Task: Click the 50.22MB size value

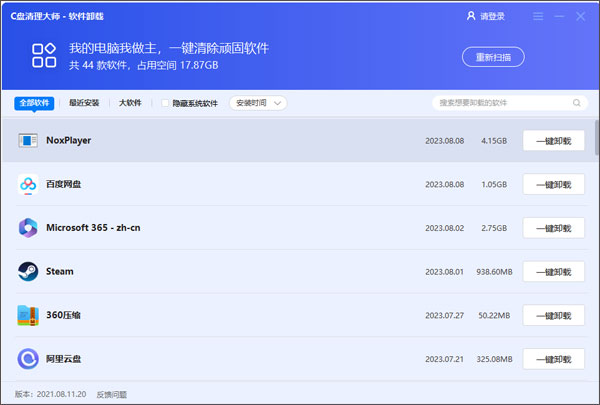Action: coord(494,315)
